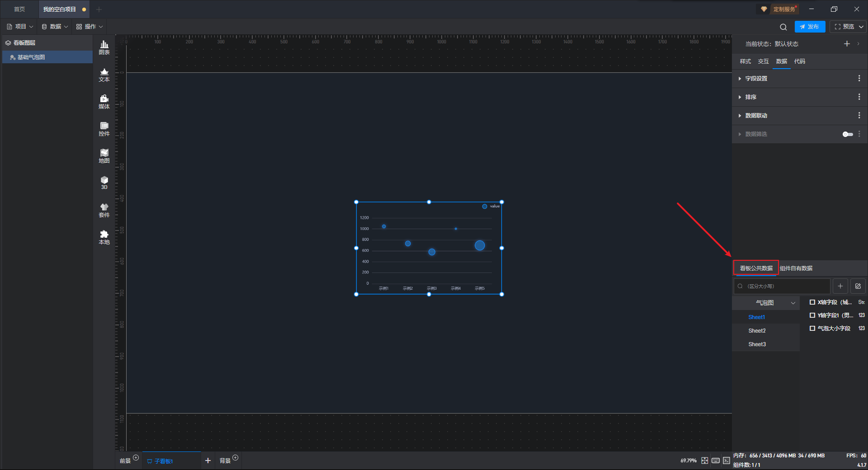Switch to the 样式 tab
The image size is (868, 470).
pyautogui.click(x=745, y=61)
